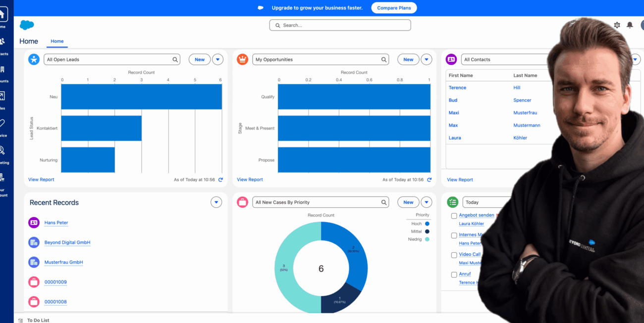Click the contact icon next to Hans Peter
Viewport: 644px width, 323px height.
point(34,223)
